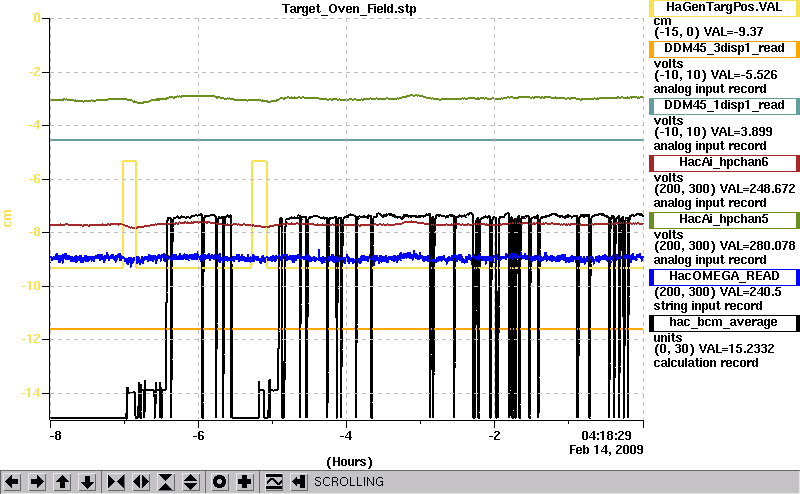Select the HacOMEGA_READ curve legend

723,277
